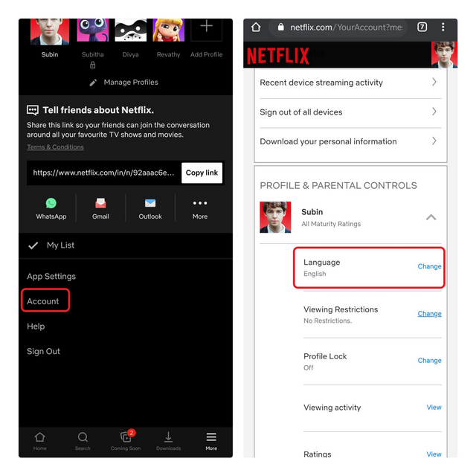Click the Copy link button

click(202, 173)
